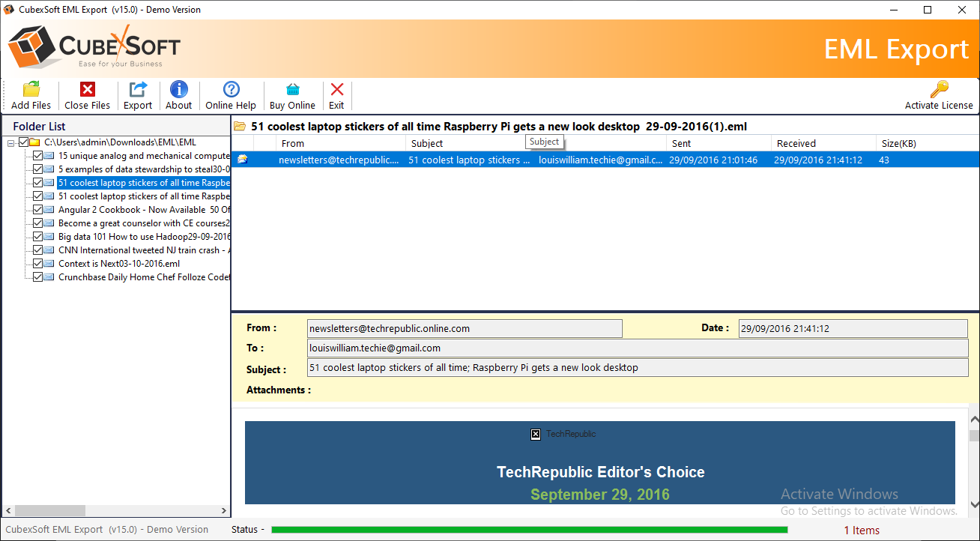Click the Close Files red X icon
This screenshot has height=541, width=980.
(88, 89)
